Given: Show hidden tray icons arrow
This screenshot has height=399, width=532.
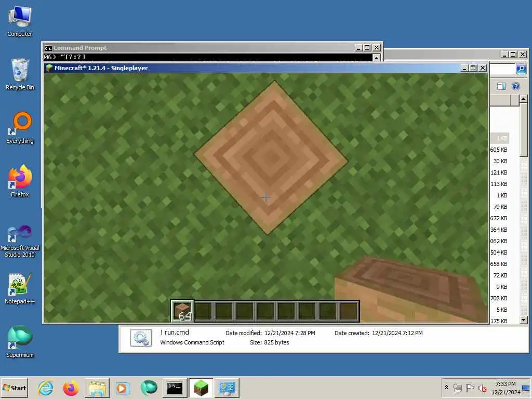Looking at the screenshot, I should pyautogui.click(x=446, y=388).
